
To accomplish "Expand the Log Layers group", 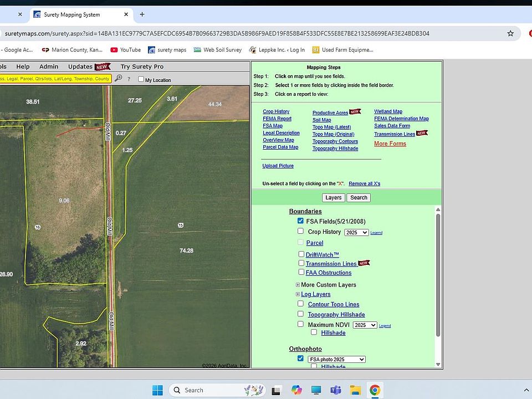I will point(298,294).
